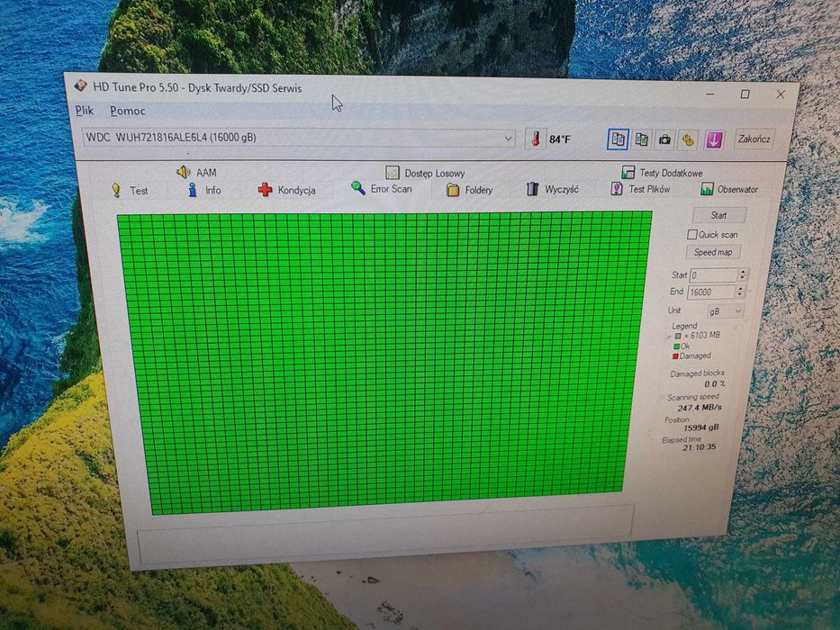Click the HD Tune Pro title bar icon

click(81, 85)
